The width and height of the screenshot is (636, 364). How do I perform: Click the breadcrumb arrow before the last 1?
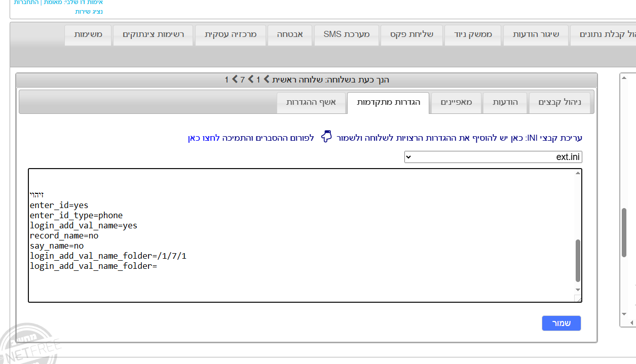[x=234, y=79]
